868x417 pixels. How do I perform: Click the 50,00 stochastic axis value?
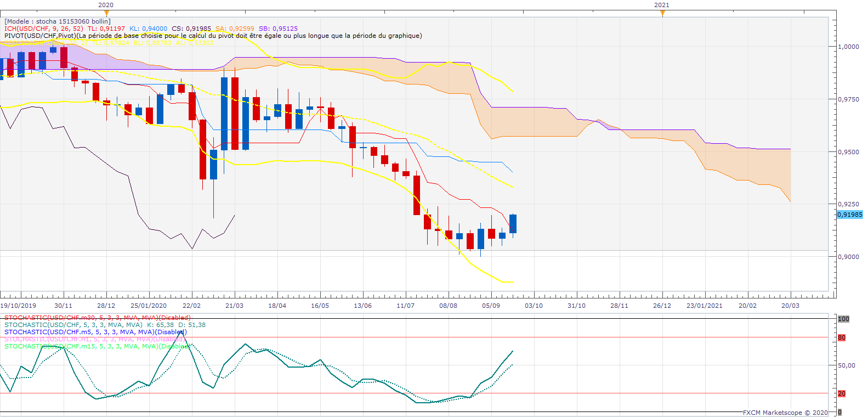(846, 365)
